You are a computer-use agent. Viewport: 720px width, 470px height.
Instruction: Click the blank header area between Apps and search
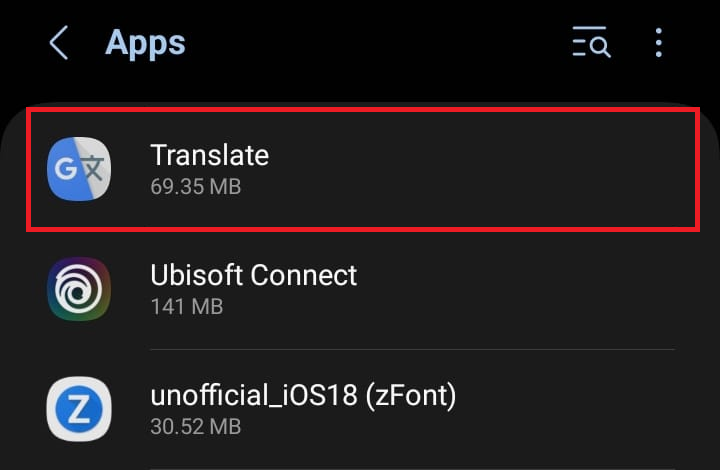tap(380, 44)
